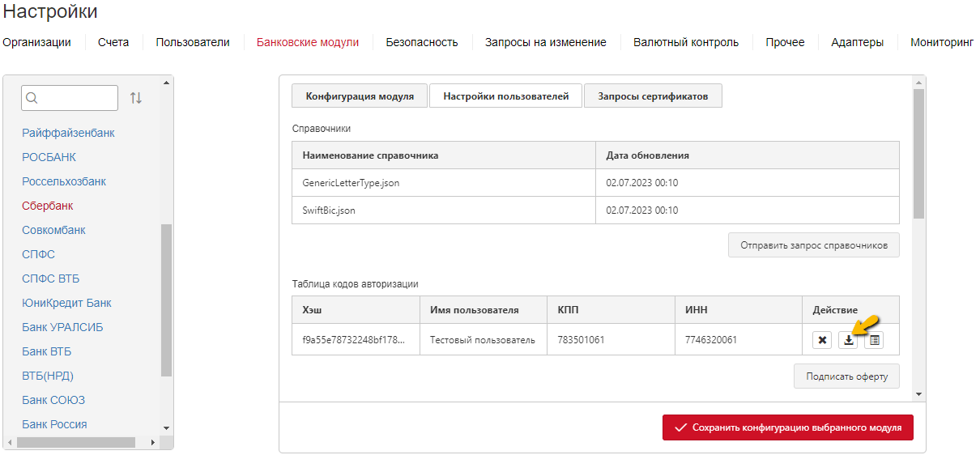Click Наименование справочника column header

point(444,155)
